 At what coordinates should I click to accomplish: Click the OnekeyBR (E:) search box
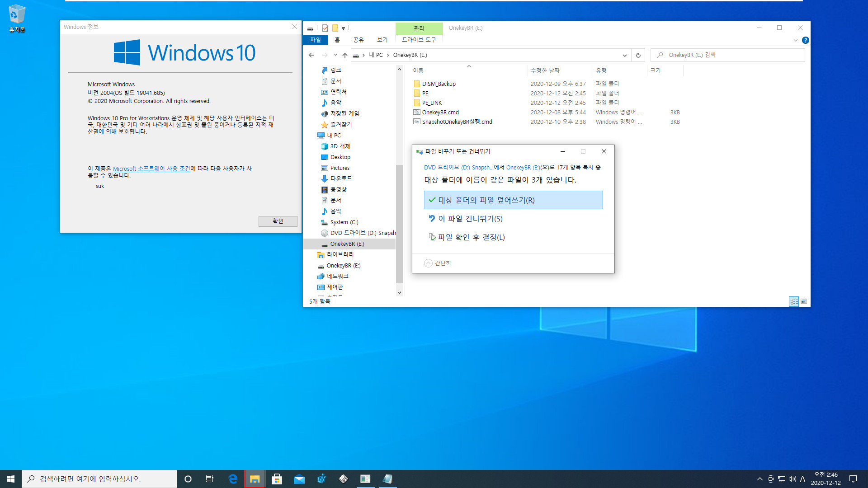point(728,55)
